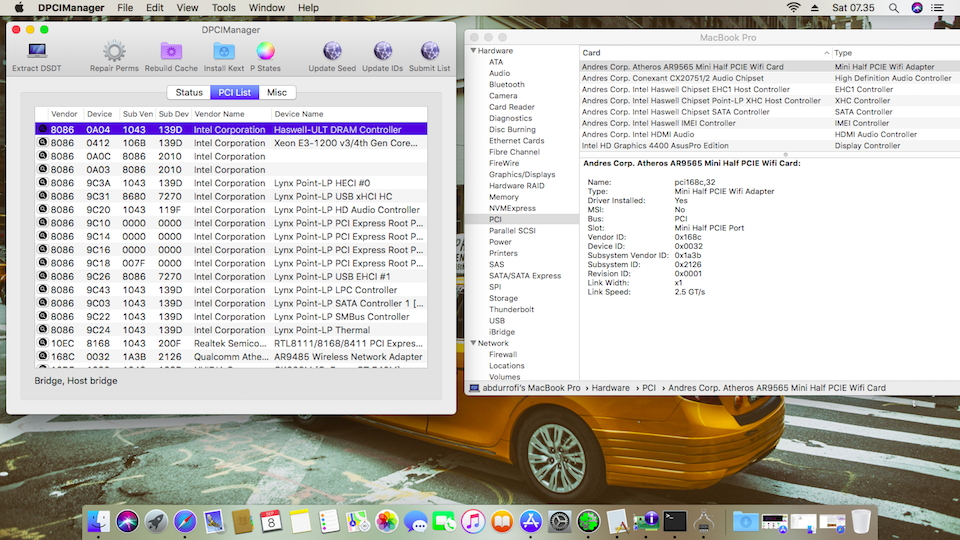Click the Update Seed globe icon
The image size is (960, 540).
click(x=332, y=51)
